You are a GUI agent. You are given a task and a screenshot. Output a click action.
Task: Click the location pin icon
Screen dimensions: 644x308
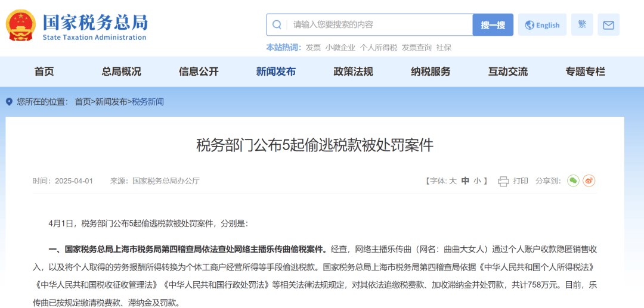point(10,102)
